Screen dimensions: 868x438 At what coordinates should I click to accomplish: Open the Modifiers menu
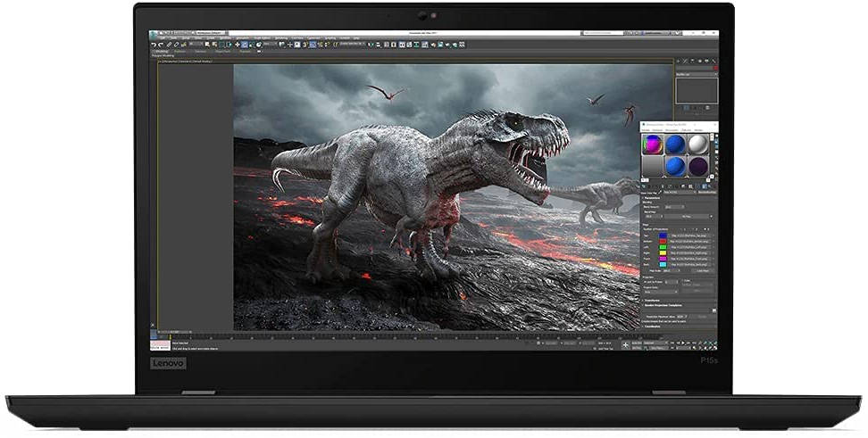[224, 38]
